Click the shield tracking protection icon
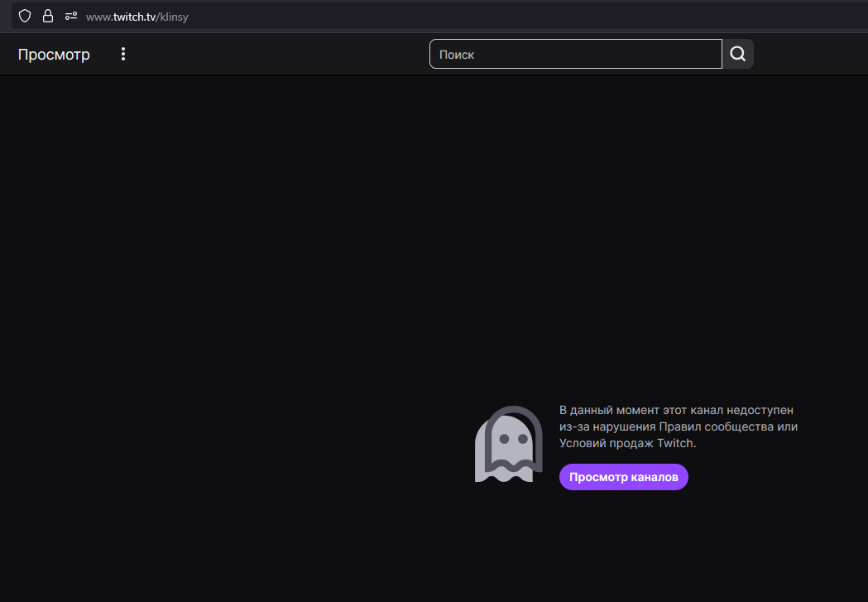This screenshot has height=602, width=868. (25, 16)
